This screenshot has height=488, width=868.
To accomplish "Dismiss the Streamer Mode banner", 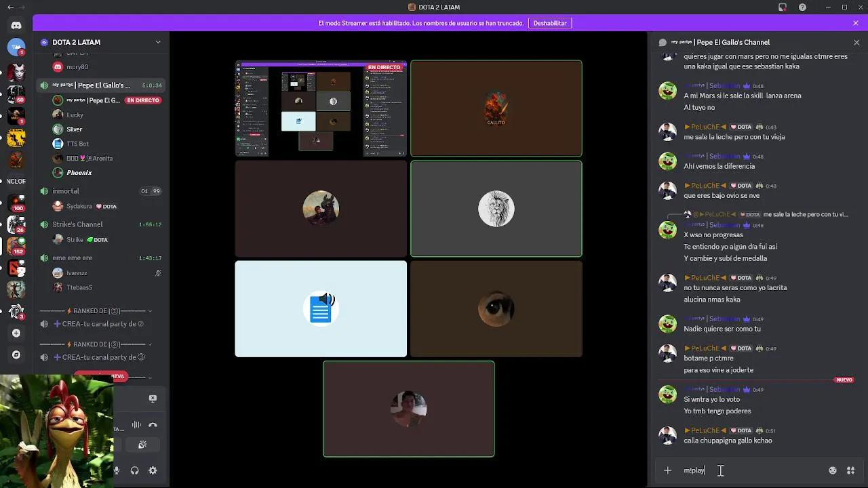I will click(856, 23).
